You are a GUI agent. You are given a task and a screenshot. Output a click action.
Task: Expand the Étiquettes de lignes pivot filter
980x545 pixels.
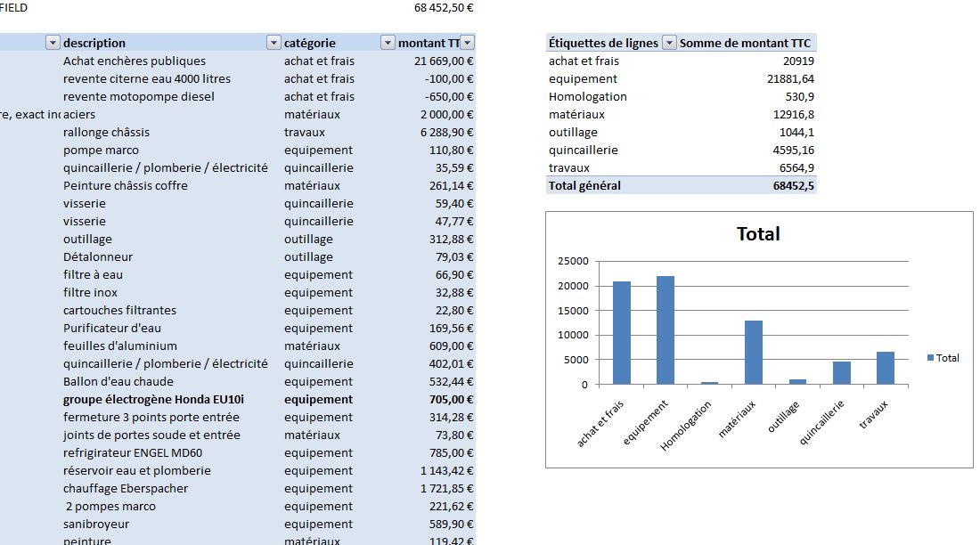coord(669,43)
